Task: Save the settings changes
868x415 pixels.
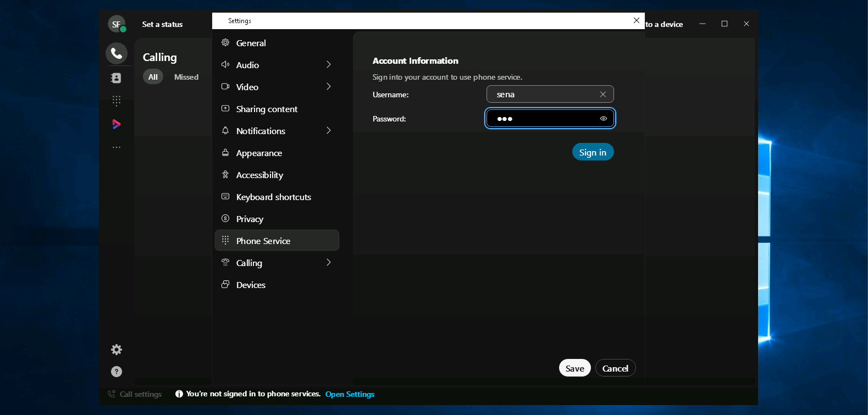Action: [574, 368]
